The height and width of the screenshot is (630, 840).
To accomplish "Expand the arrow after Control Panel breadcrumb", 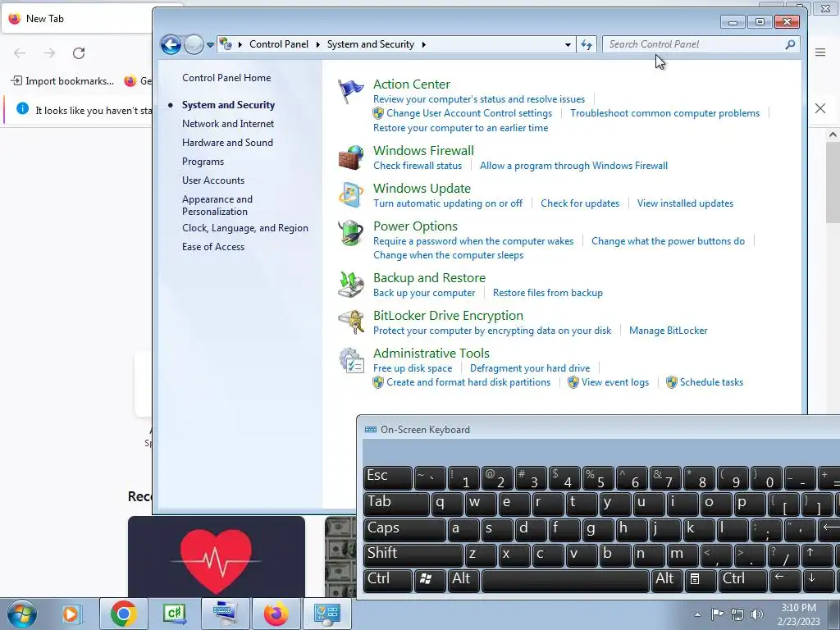I will [x=317, y=44].
